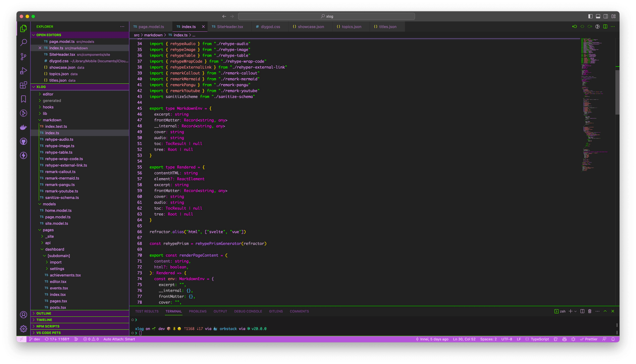636x364 pixels.
Task: Maximize the terminal panel size
Action: tap(605, 311)
